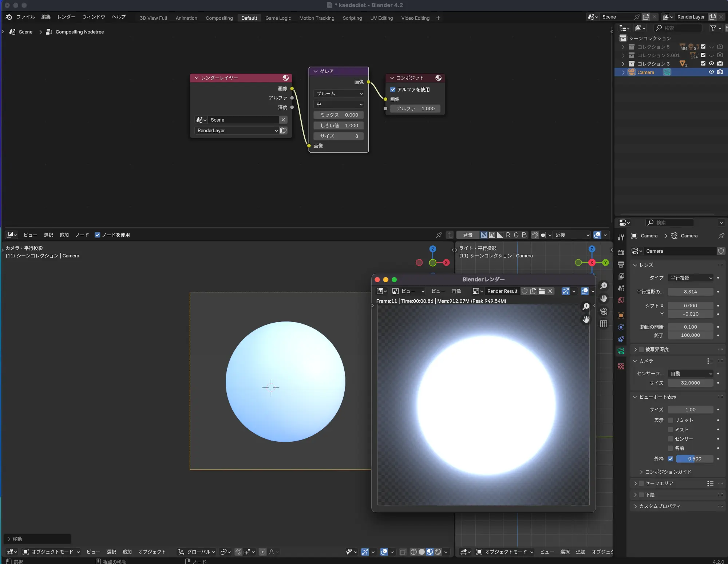The image size is (728, 564).
Task: Clear the Scene field in Render Layers node
Action: pyautogui.click(x=283, y=120)
